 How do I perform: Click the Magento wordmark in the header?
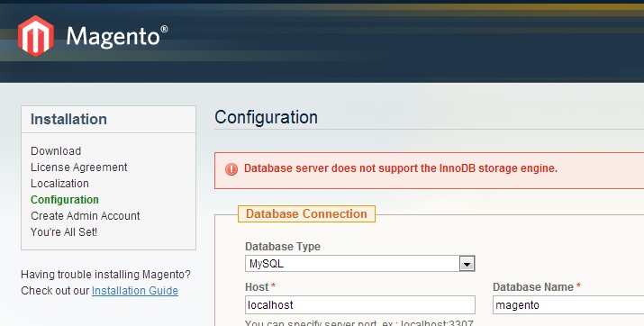(x=117, y=37)
